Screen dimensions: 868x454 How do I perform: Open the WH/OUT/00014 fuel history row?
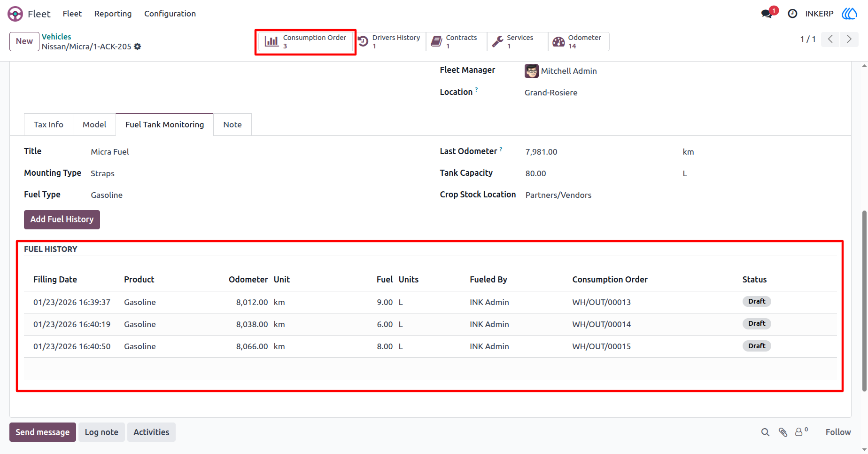pyautogui.click(x=430, y=324)
